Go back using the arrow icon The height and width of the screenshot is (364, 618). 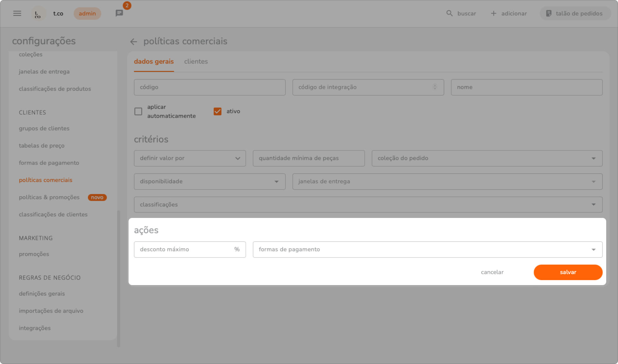(134, 42)
